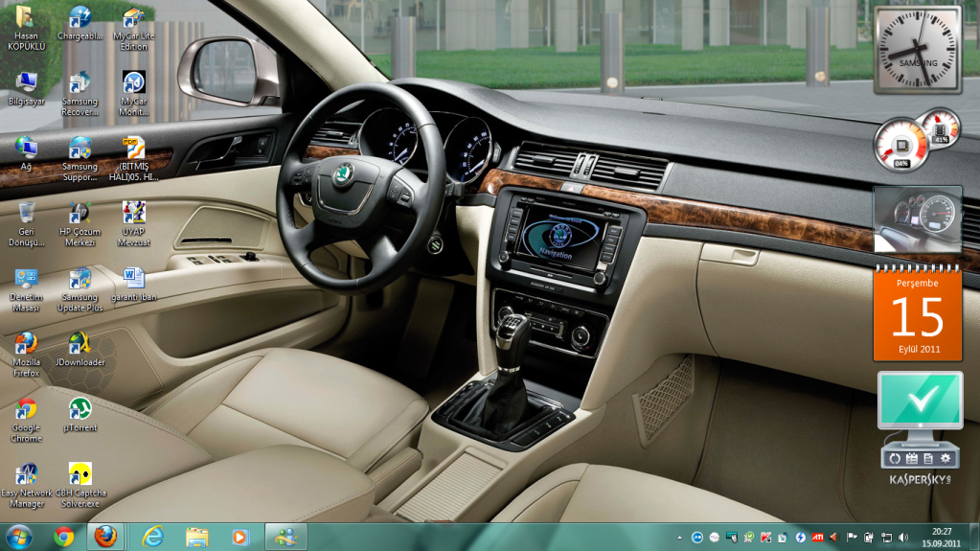Click the Windows Start button
This screenshot has height=551, width=980.
point(19,537)
